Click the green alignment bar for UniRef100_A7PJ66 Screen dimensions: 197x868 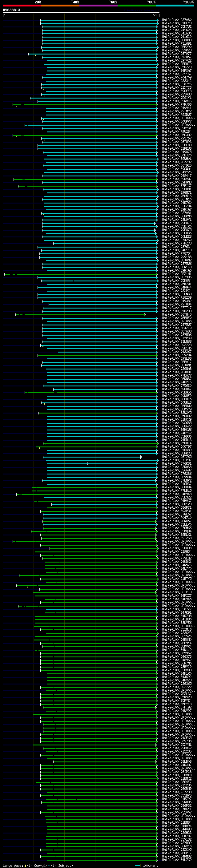[x=85, y=105]
